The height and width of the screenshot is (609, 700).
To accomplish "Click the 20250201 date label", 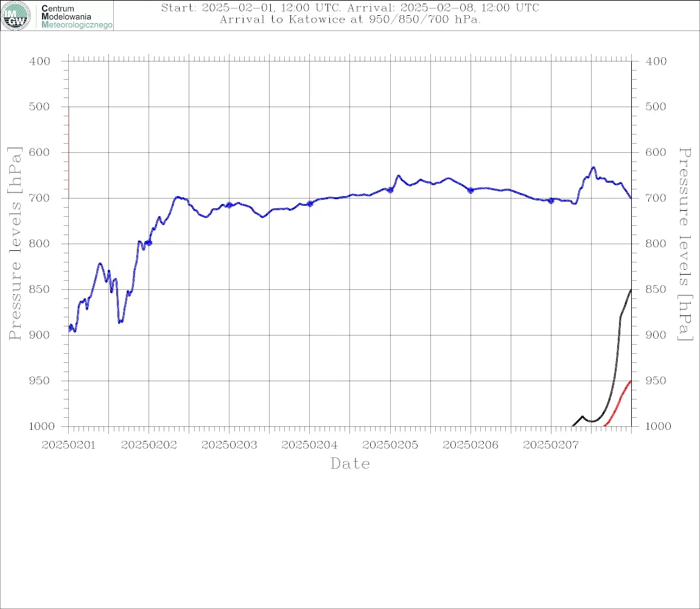I will pos(68,445).
